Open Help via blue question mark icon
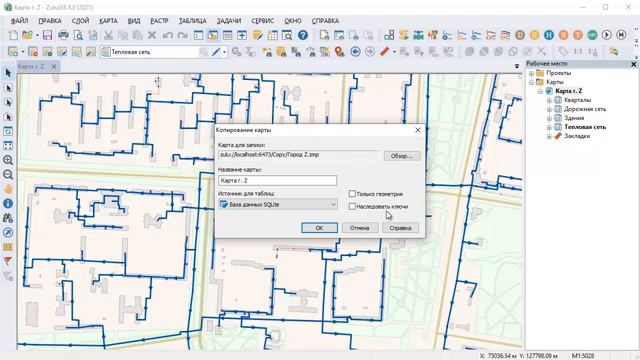This screenshot has height=360, width=640. pyautogui.click(x=303, y=35)
